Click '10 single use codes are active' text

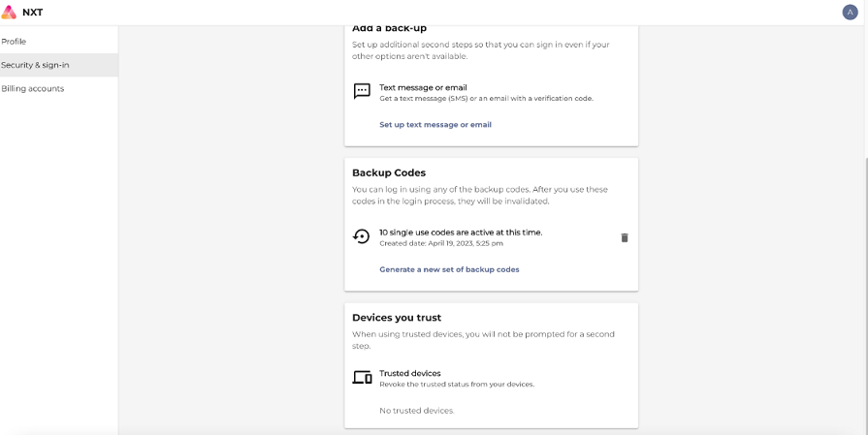(x=461, y=233)
